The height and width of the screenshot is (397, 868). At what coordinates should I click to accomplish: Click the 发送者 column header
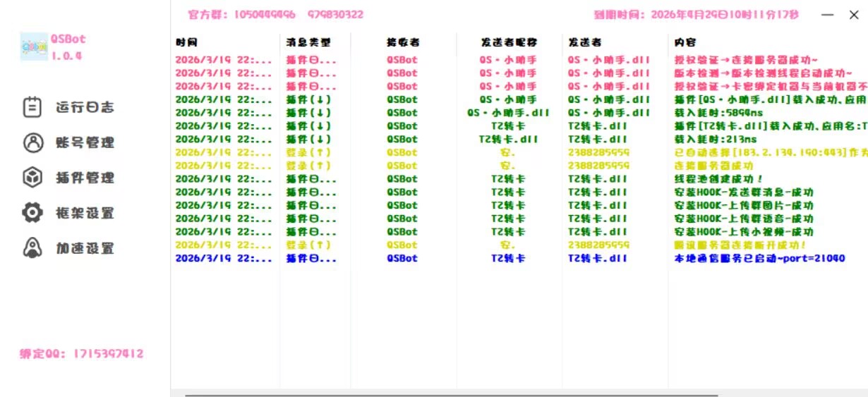[x=585, y=42]
